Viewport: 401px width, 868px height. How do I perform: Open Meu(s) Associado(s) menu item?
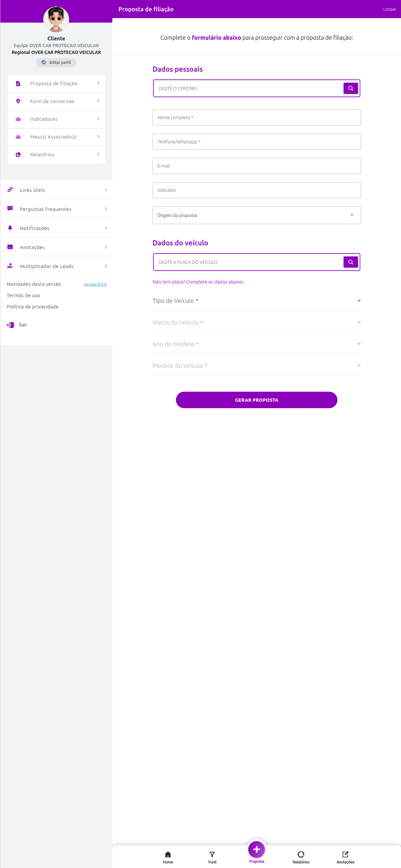coord(56,137)
